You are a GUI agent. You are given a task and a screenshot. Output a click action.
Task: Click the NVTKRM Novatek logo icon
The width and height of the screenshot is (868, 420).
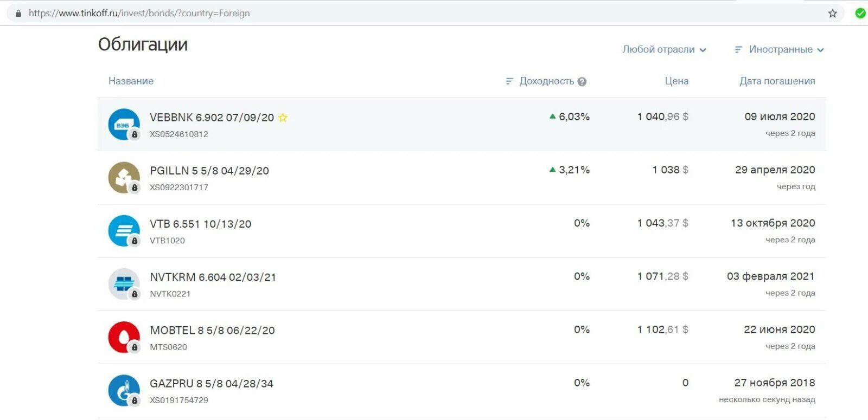coord(124,284)
